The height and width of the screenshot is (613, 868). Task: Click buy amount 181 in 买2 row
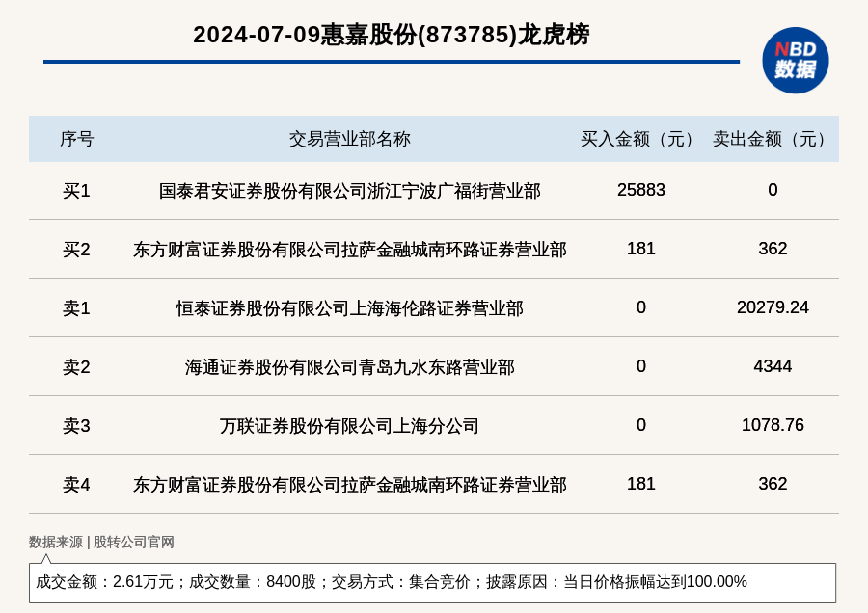pyautogui.click(x=641, y=249)
